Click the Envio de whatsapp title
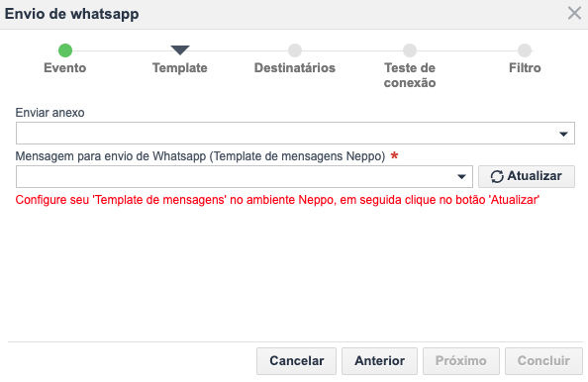The height and width of the screenshot is (382, 588). coord(71,14)
